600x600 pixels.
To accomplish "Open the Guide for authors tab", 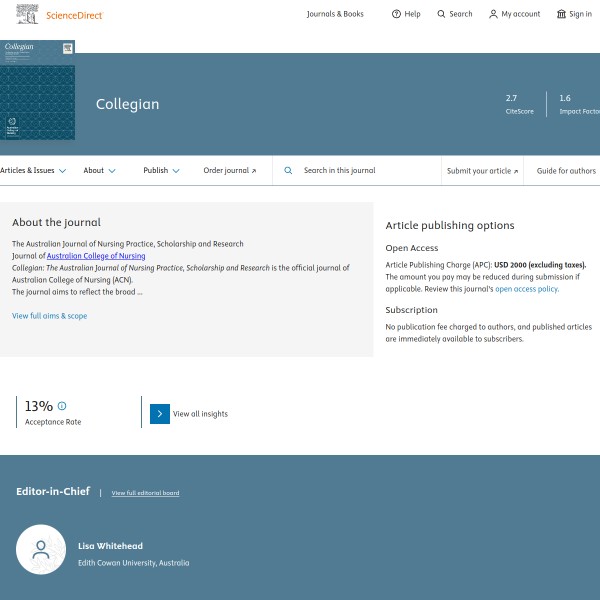I will (x=566, y=171).
